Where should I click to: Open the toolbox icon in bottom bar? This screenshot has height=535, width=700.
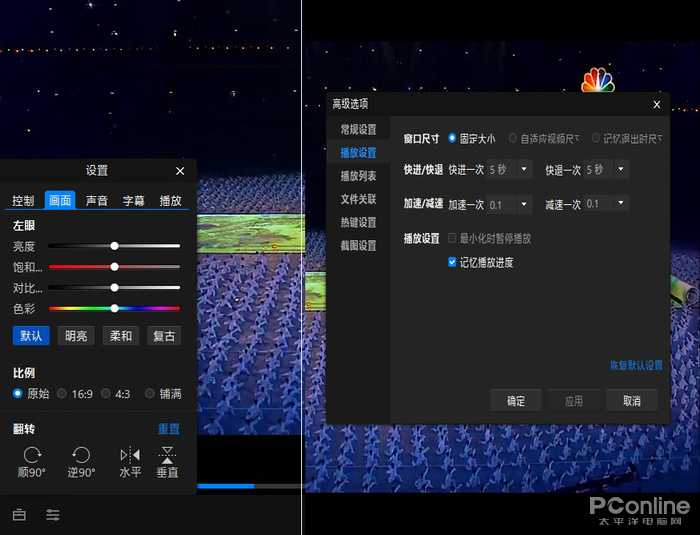(x=19, y=515)
